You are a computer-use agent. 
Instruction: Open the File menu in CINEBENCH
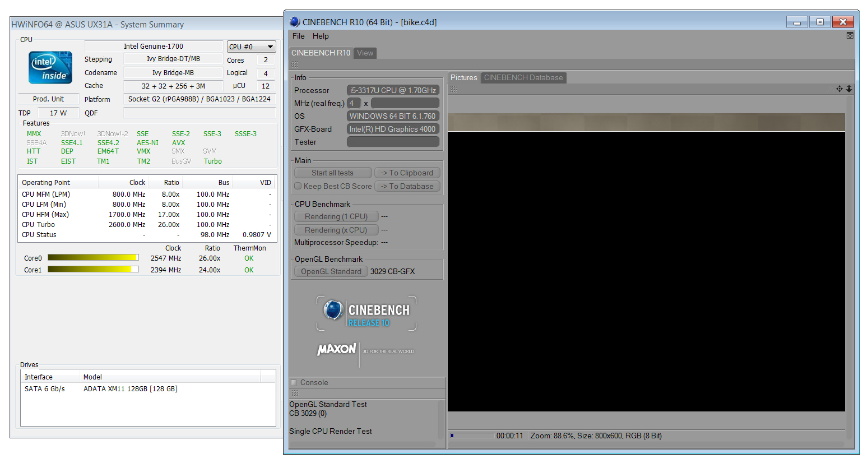coord(299,36)
